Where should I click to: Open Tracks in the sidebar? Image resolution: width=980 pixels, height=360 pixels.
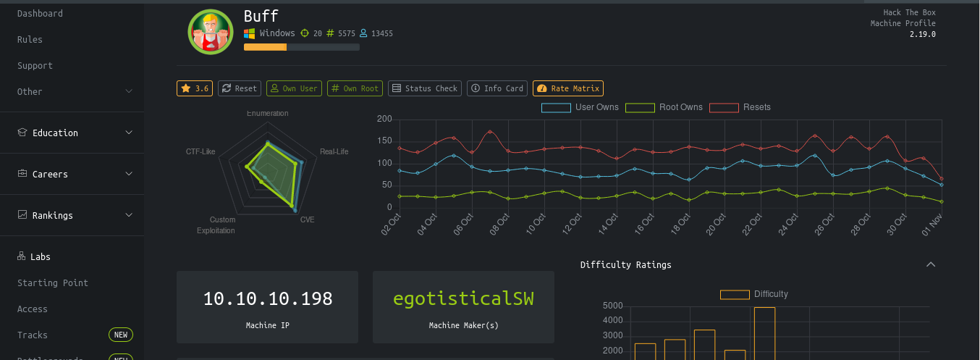point(33,335)
